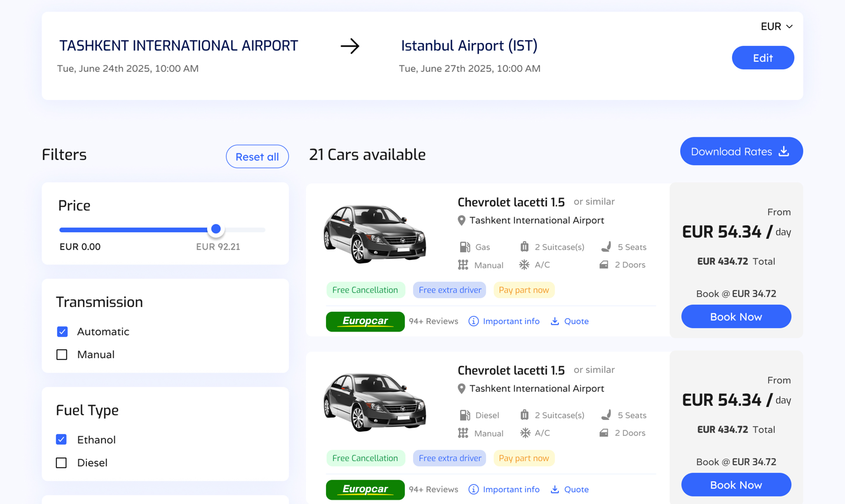Click the price slider handle
Viewport: 845px width, 504px height.
point(216,229)
